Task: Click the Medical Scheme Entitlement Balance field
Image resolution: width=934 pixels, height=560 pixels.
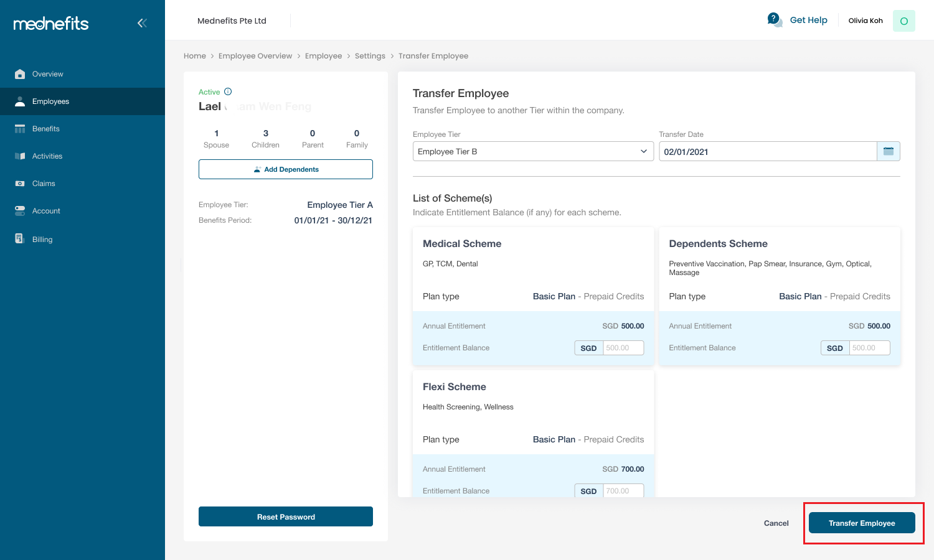Action: tap(623, 348)
